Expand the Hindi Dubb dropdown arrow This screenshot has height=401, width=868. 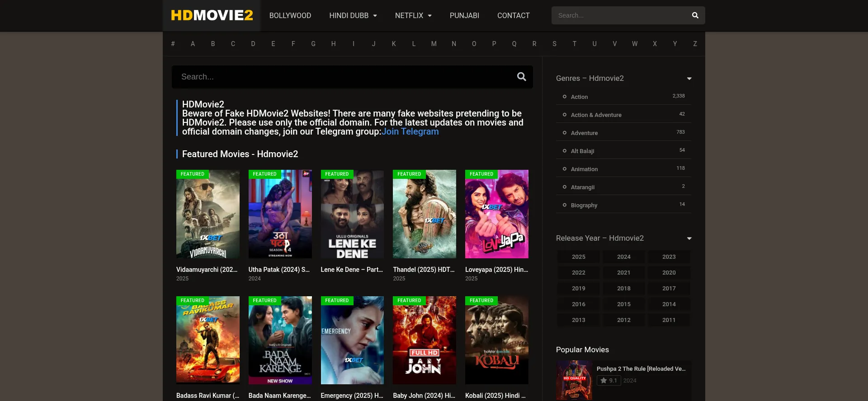click(375, 16)
